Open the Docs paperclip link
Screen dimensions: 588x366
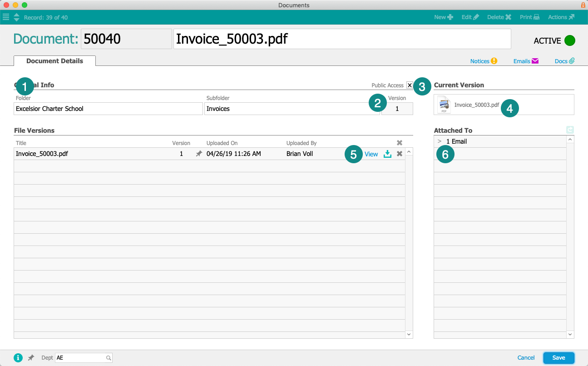[x=565, y=61]
